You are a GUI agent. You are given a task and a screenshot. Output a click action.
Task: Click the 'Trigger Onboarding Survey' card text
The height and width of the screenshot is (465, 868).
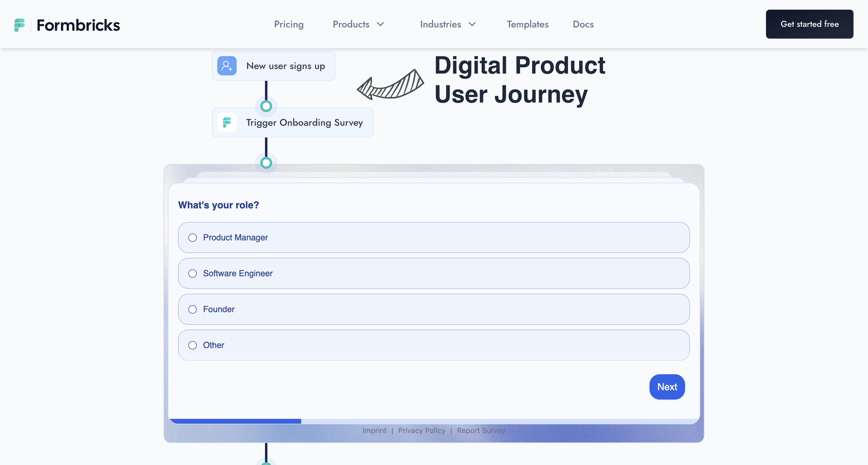(x=305, y=122)
